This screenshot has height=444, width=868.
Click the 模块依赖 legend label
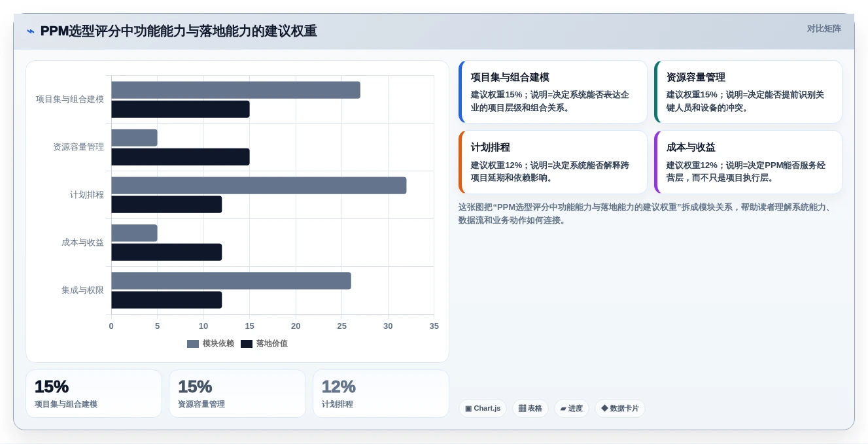218,344
